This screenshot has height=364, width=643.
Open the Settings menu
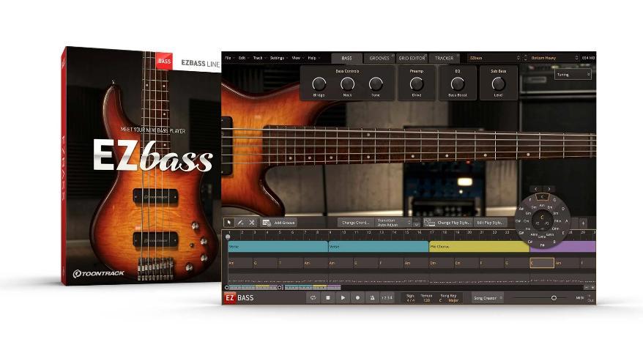coord(278,58)
